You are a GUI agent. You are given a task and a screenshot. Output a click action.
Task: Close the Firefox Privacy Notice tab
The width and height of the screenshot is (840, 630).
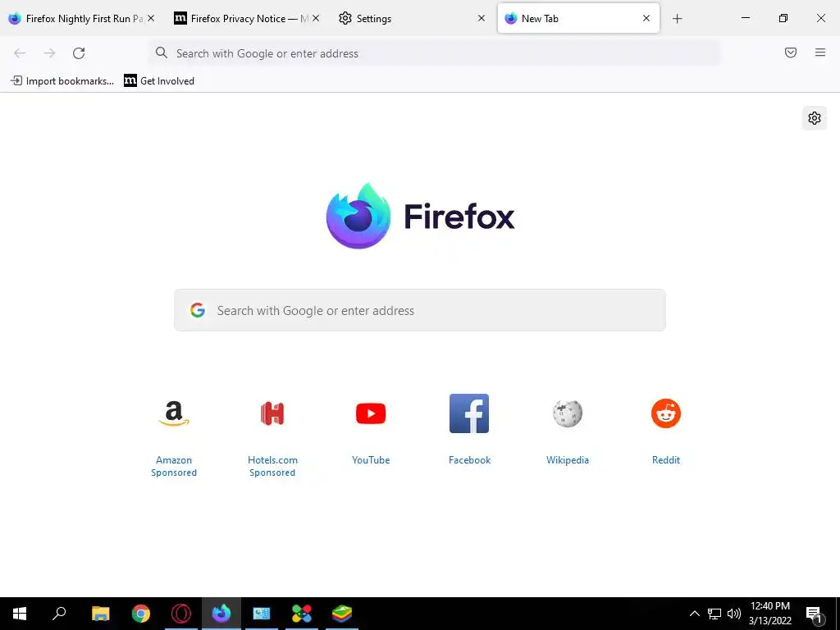316,18
